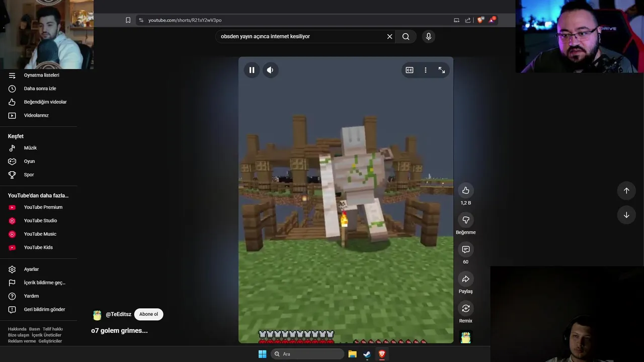Mute the Shorts video volume
Image resolution: width=644 pixels, height=362 pixels.
pyautogui.click(x=270, y=70)
